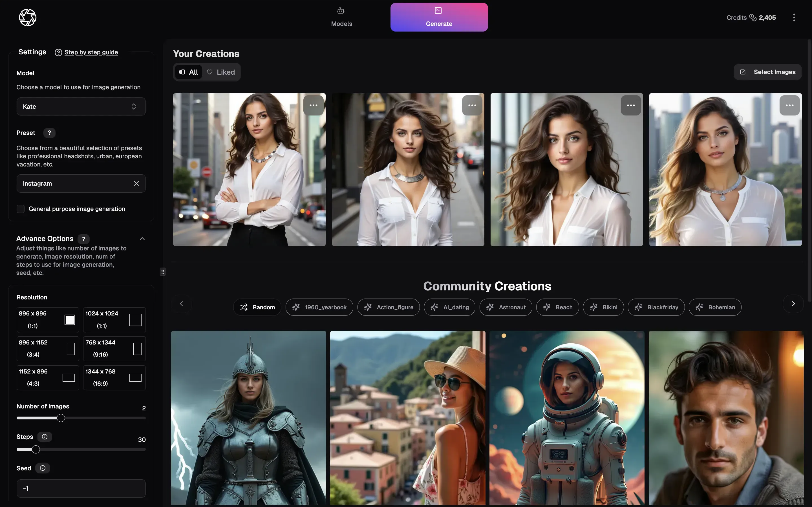Select 768 x 1344 (9:16) resolution

point(114,348)
